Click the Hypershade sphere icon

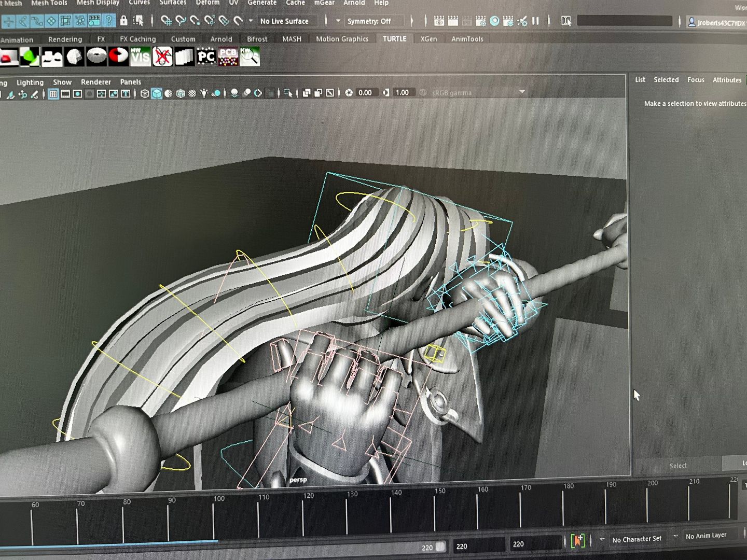coord(494,21)
